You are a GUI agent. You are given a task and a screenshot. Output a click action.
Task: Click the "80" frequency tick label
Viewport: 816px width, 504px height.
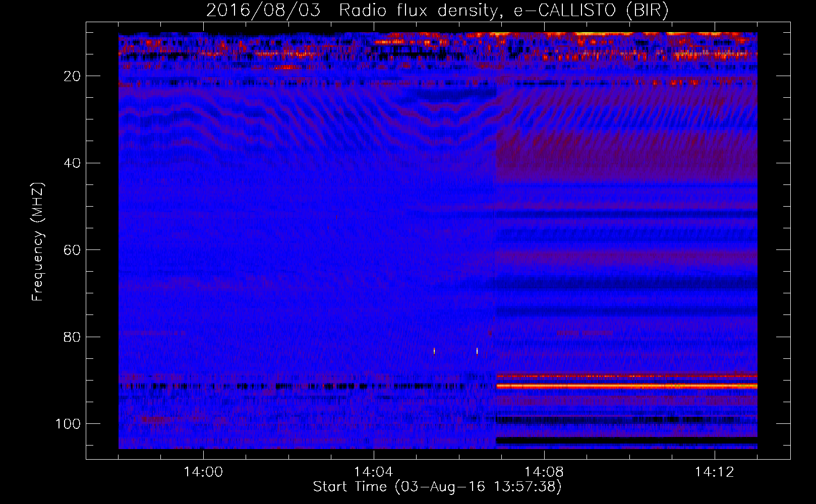click(72, 337)
